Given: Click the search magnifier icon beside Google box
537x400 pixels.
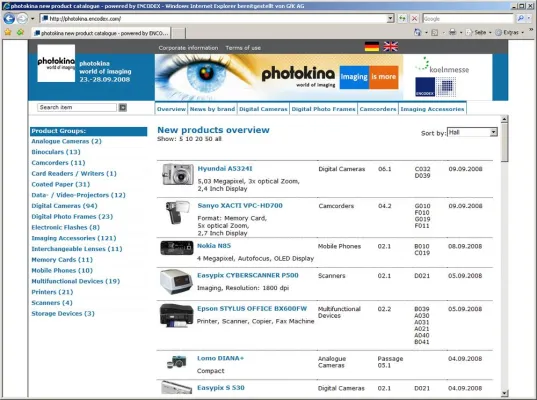Looking at the screenshot, I should pyautogui.click(x=521, y=18).
